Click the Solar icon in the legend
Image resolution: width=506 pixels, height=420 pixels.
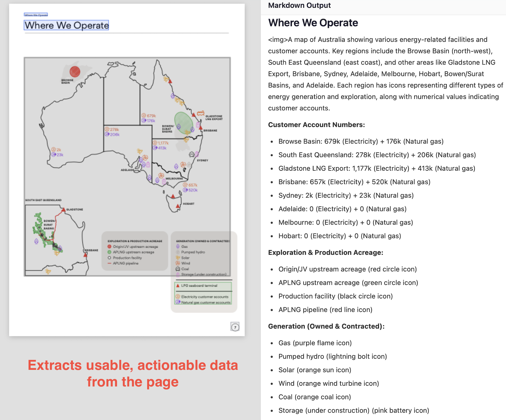178,258
